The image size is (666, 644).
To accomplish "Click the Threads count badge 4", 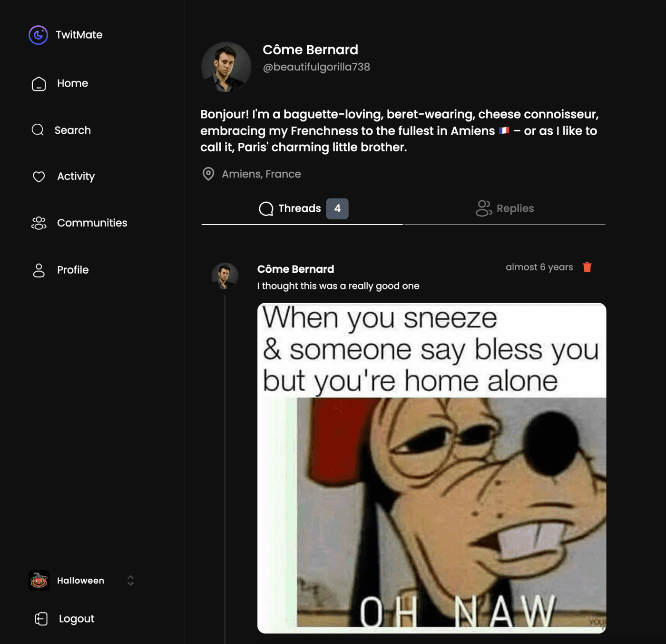I will coord(337,208).
